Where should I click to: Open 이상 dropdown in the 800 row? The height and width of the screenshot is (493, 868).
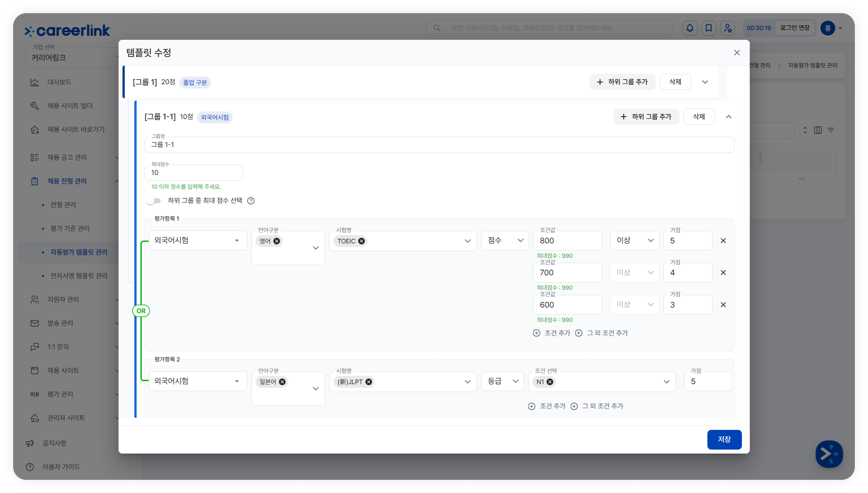coord(635,240)
